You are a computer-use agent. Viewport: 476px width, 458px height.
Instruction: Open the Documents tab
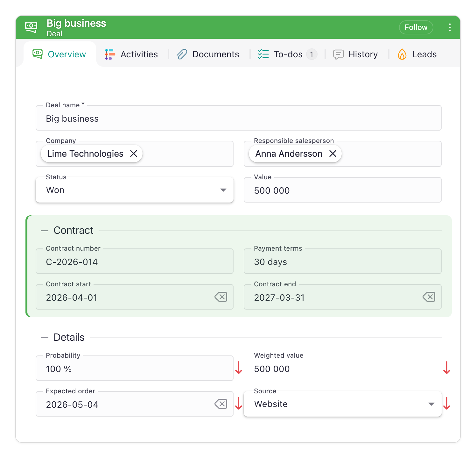click(208, 54)
